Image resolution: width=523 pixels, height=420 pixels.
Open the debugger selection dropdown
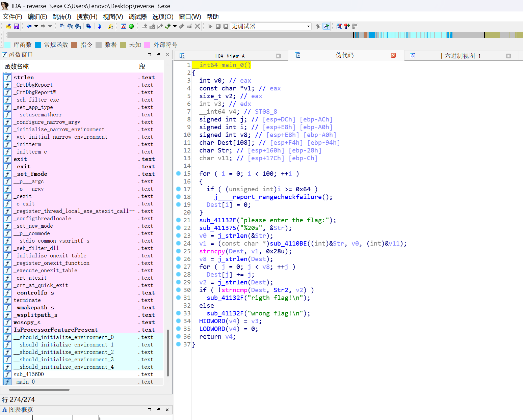[308, 26]
